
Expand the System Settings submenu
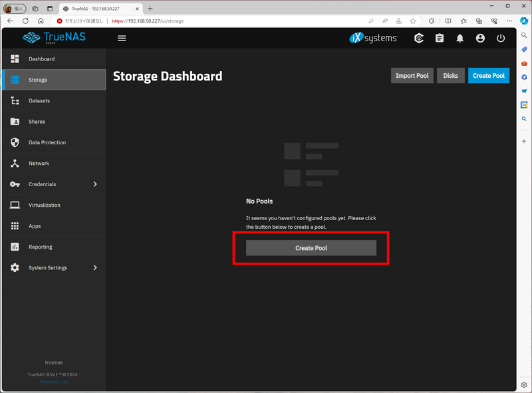coord(95,268)
